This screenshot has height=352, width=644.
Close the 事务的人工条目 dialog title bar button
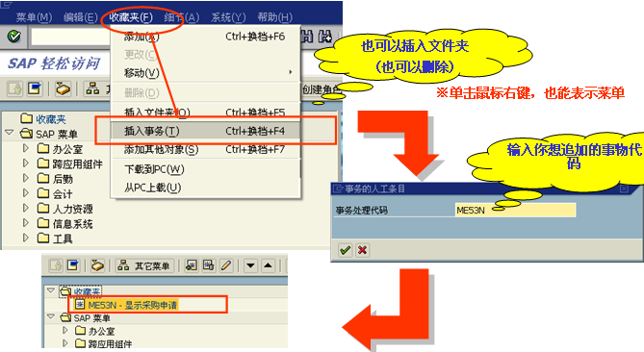[624, 189]
